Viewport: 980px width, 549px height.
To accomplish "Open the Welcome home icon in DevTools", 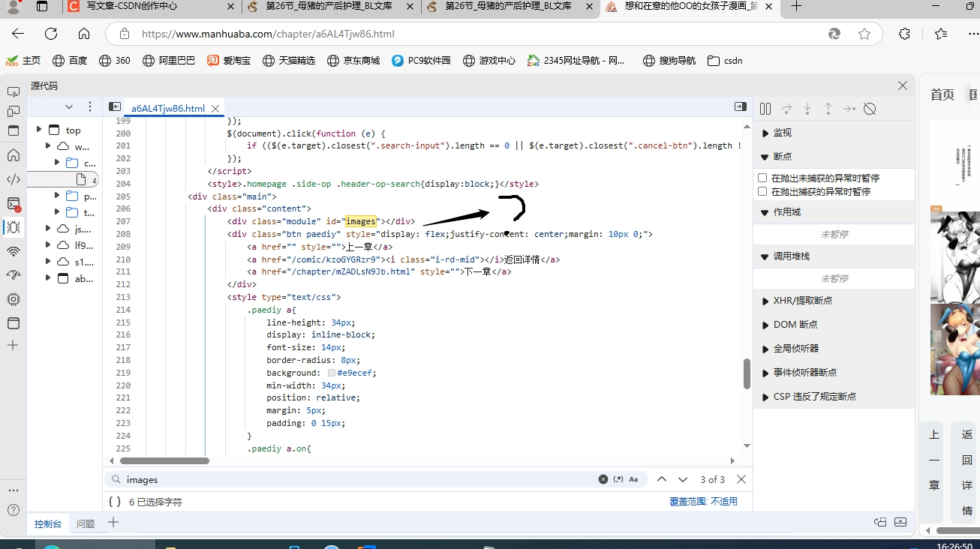I will click(14, 155).
